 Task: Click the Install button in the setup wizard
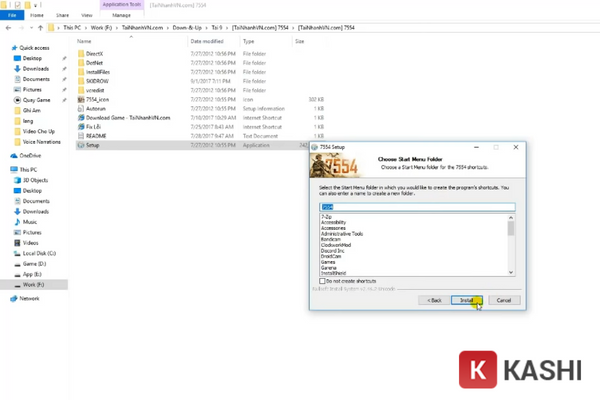pos(466,299)
